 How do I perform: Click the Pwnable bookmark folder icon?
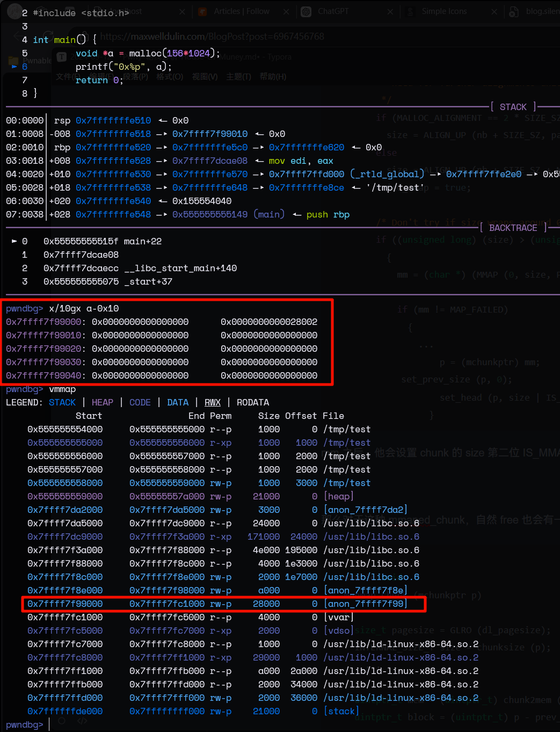(x=14, y=61)
